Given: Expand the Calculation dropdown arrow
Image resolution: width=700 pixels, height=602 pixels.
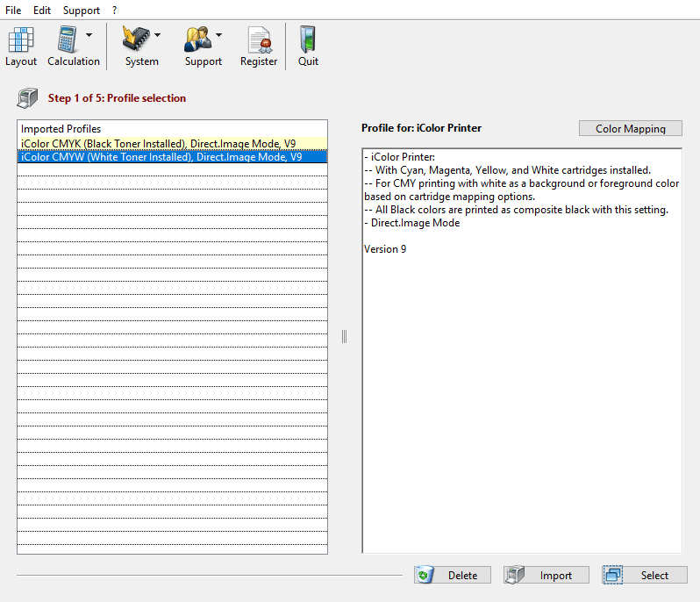Looking at the screenshot, I should click(x=89, y=35).
